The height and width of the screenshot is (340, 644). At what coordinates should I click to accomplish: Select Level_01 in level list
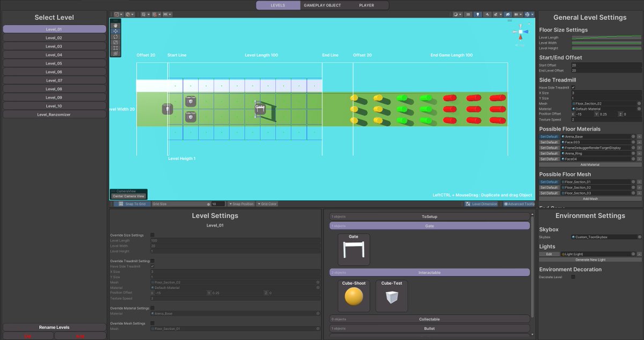click(x=54, y=29)
